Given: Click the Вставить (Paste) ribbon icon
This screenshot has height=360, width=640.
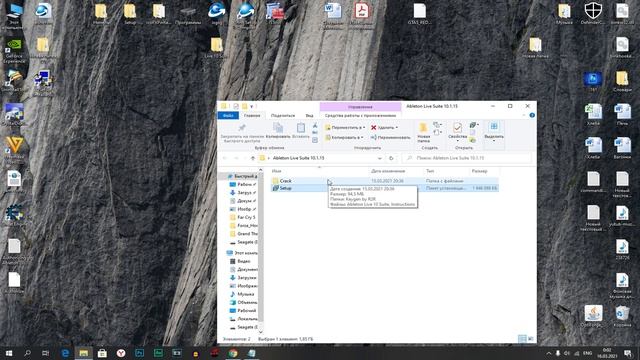Looking at the screenshot, I should pos(301,128).
